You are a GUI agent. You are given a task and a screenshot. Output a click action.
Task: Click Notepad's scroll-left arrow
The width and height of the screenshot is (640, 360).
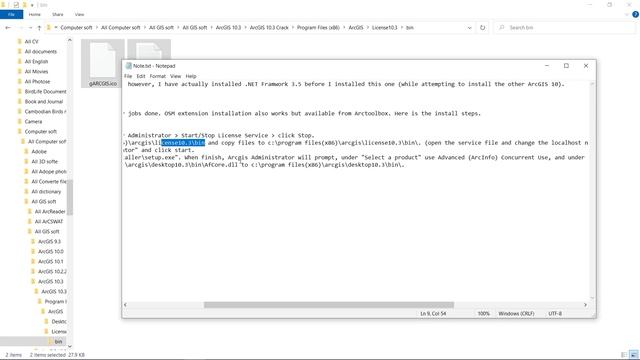(125, 305)
